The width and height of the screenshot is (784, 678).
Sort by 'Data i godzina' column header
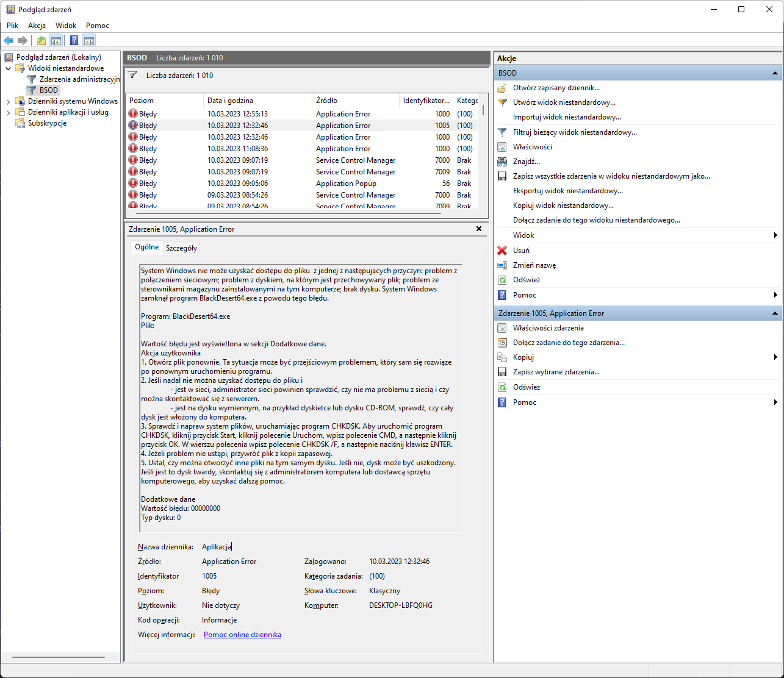point(257,101)
